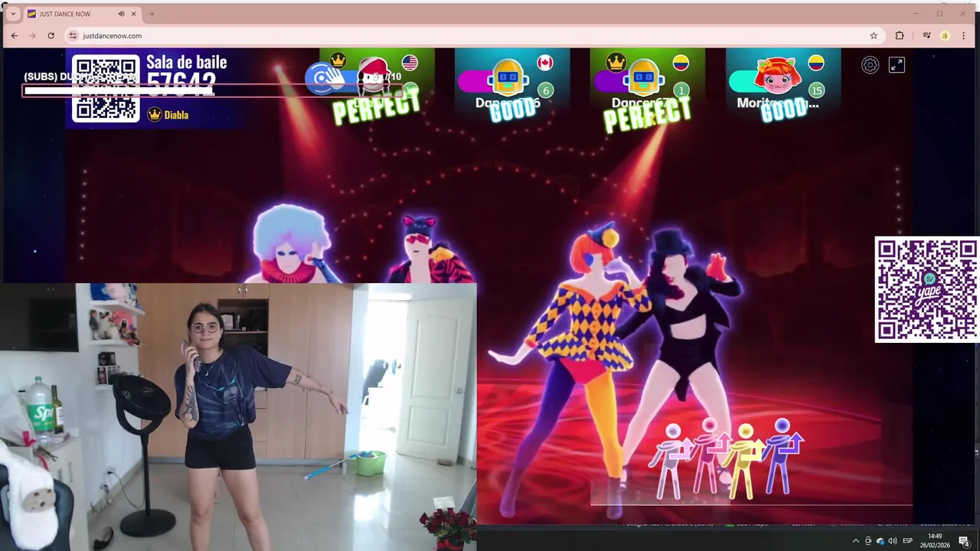Open the Just Dance Now settings gear
Image resolution: width=980 pixels, height=551 pixels.
point(870,65)
